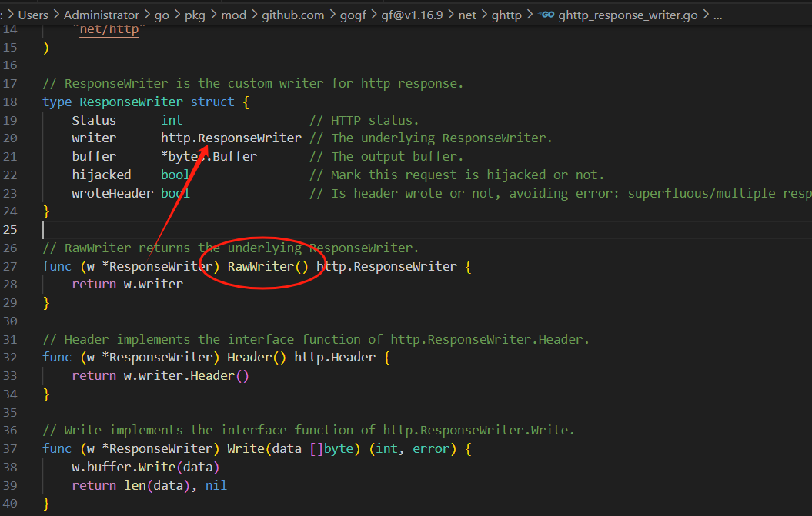
Task: Select the net breadcrumb folder
Action: (467, 15)
